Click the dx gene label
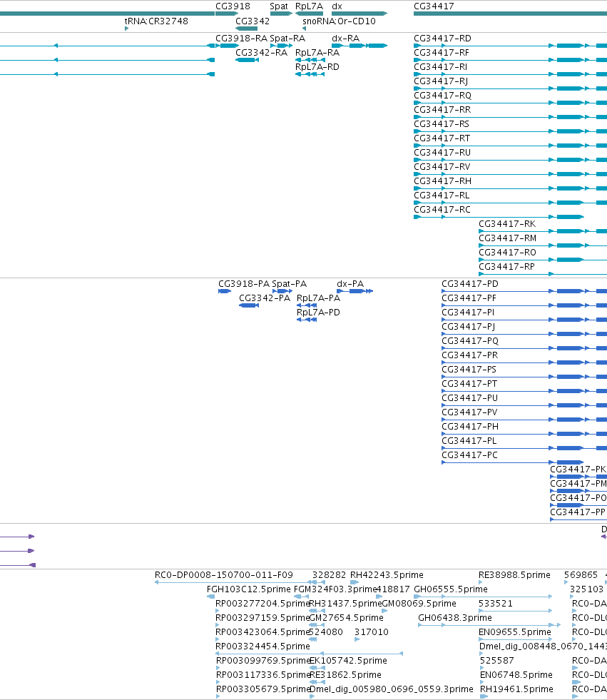Image resolution: width=607 pixels, height=700 pixels. click(337, 6)
